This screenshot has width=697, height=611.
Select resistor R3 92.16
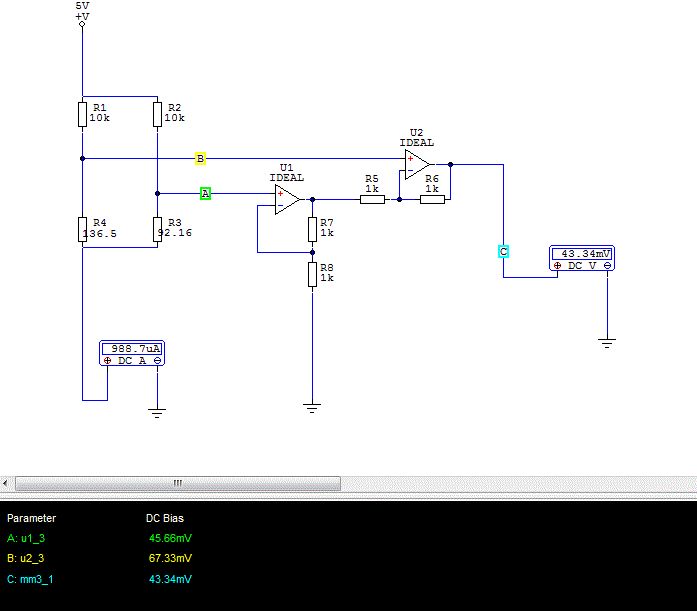click(x=157, y=229)
